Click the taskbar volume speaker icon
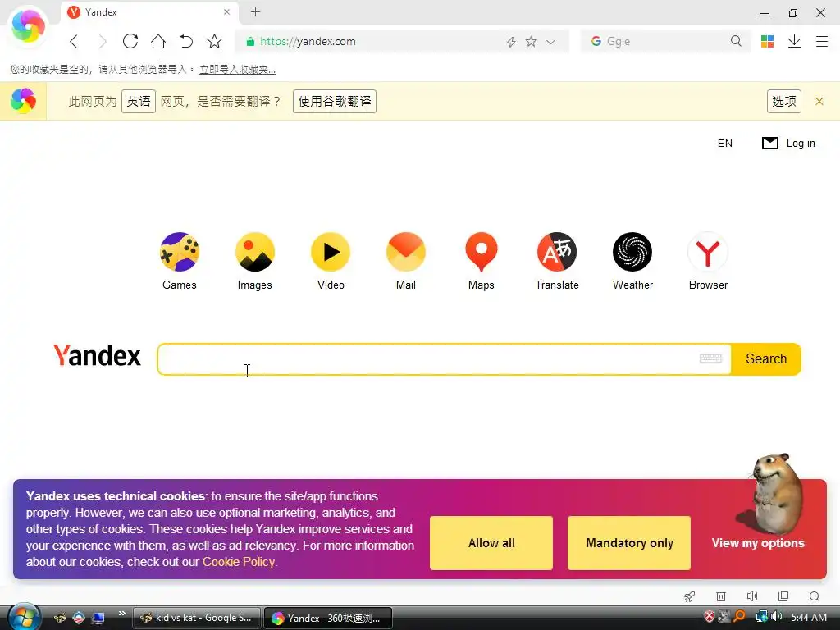 [777, 617]
